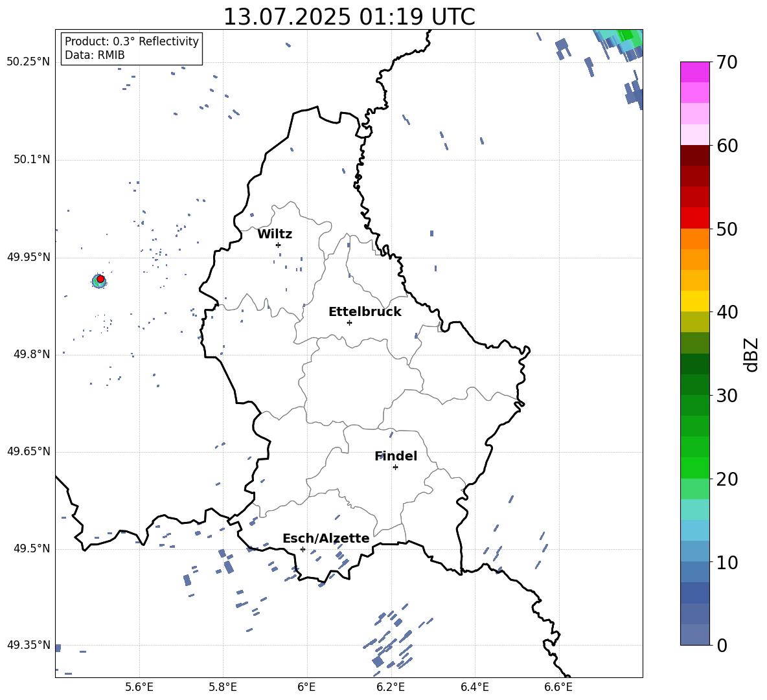Screen dimensions: 767x700
Task: Click the cross marker at Findel
Action: tap(395, 468)
